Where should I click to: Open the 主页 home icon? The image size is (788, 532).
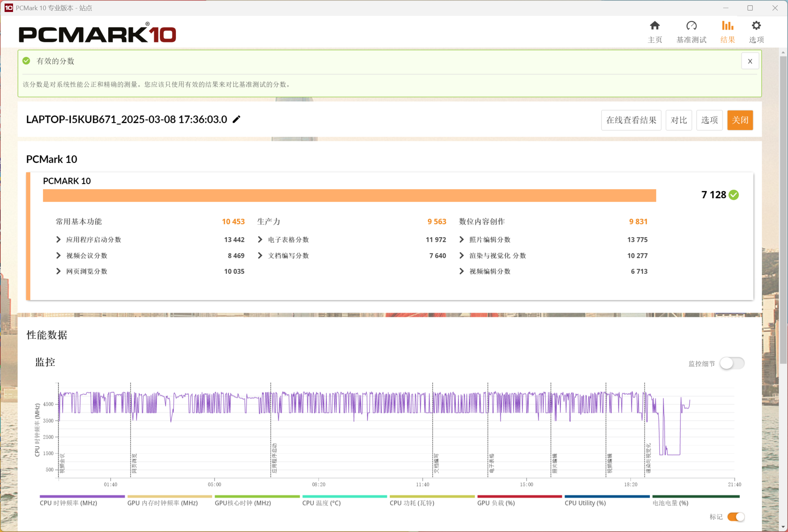point(655,26)
